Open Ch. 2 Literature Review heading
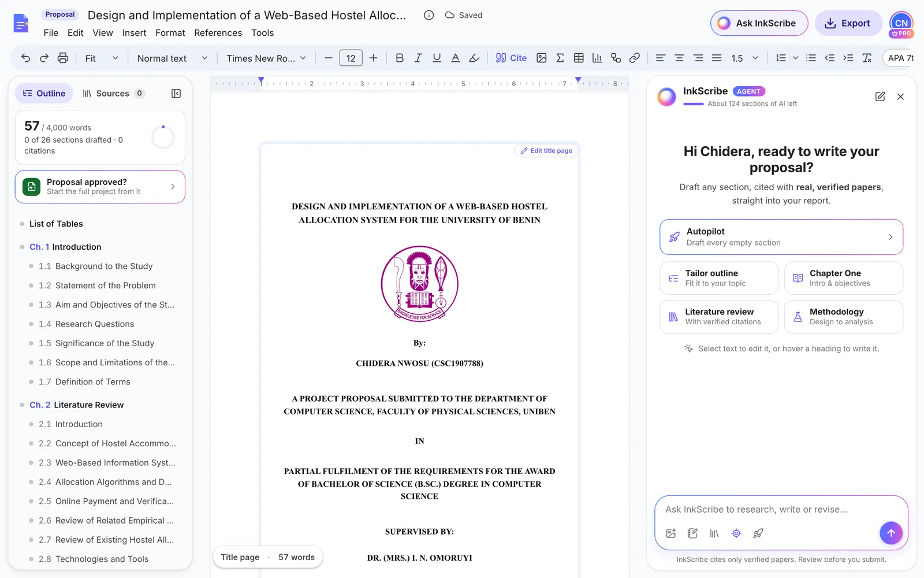Viewport: 924px width, 578px height. [x=76, y=405]
